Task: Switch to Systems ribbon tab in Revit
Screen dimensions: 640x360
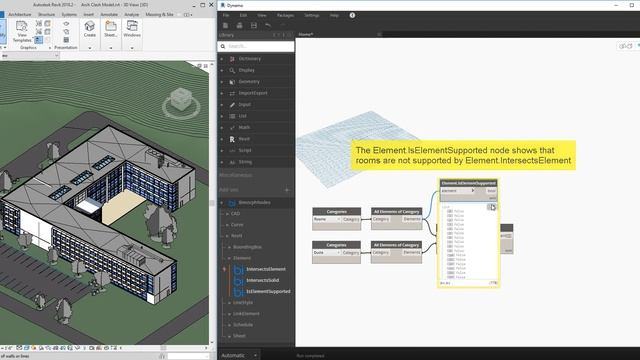Action: (x=69, y=14)
